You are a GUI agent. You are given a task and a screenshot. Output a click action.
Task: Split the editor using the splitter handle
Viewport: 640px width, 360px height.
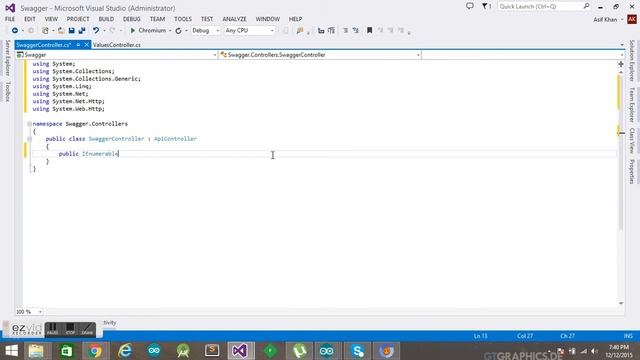[621, 64]
